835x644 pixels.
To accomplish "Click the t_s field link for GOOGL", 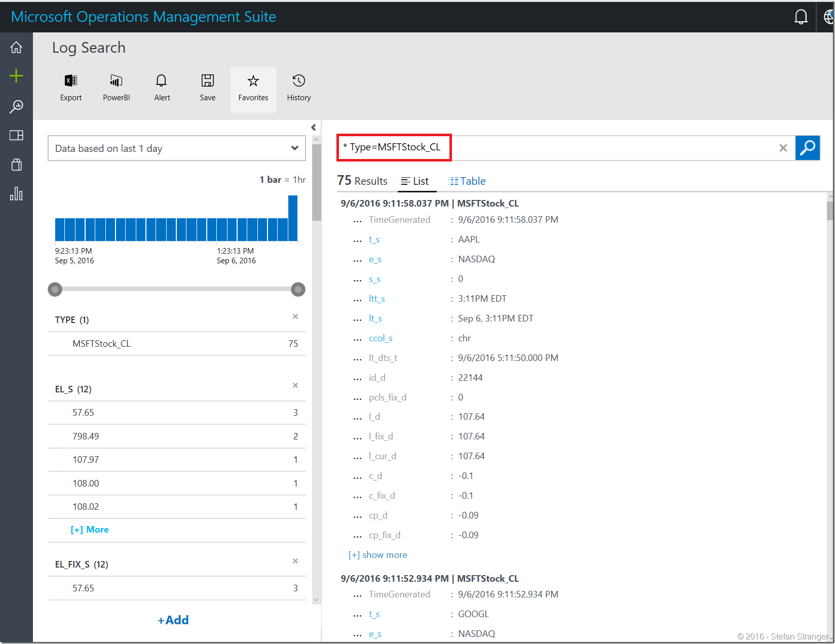I will tap(374, 614).
